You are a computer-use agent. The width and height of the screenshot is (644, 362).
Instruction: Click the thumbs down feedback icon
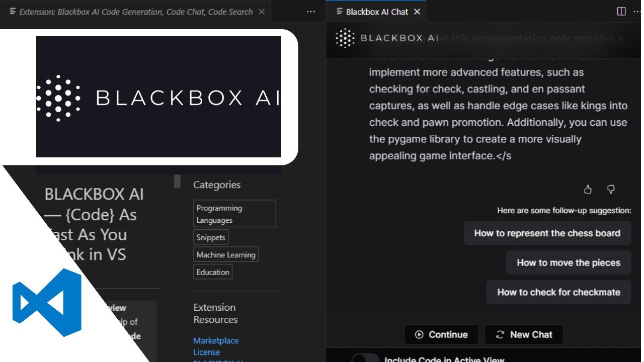(611, 190)
